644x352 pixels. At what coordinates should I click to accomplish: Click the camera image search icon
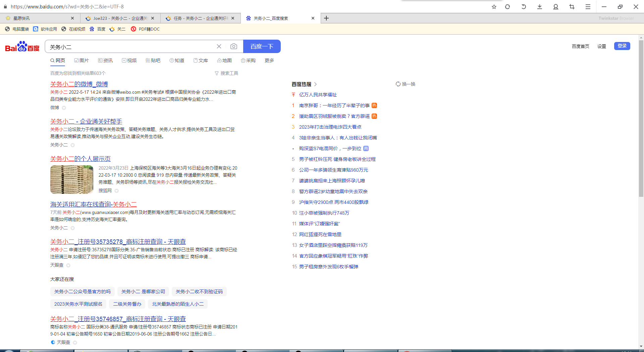(234, 46)
